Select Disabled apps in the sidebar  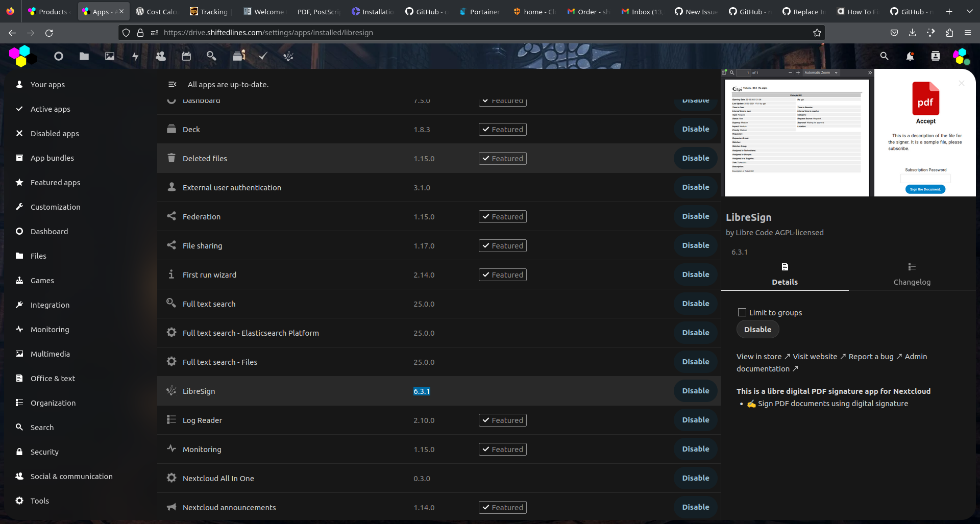coord(55,133)
